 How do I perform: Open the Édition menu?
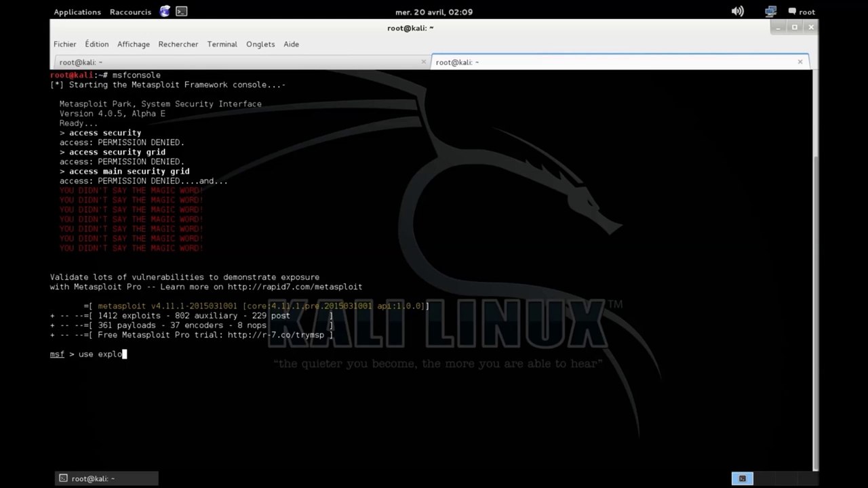click(97, 44)
